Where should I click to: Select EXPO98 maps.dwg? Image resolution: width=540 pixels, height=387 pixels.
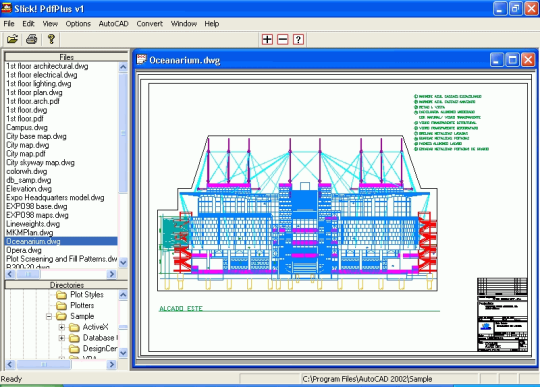pyautogui.click(x=37, y=215)
